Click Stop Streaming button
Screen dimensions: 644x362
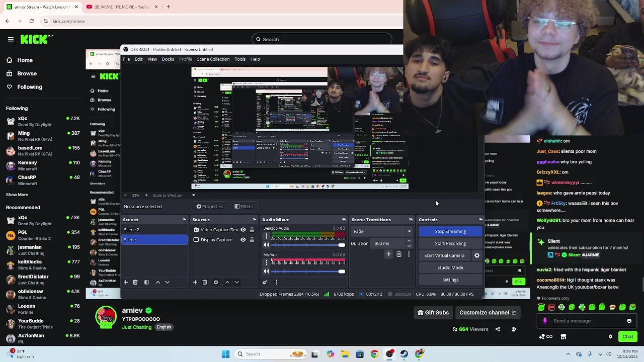(x=450, y=231)
